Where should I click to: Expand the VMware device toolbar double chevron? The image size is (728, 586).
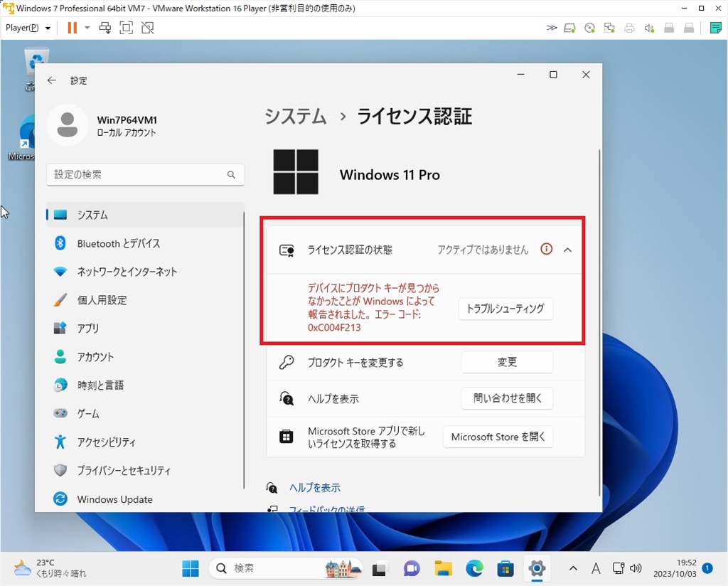552,28
